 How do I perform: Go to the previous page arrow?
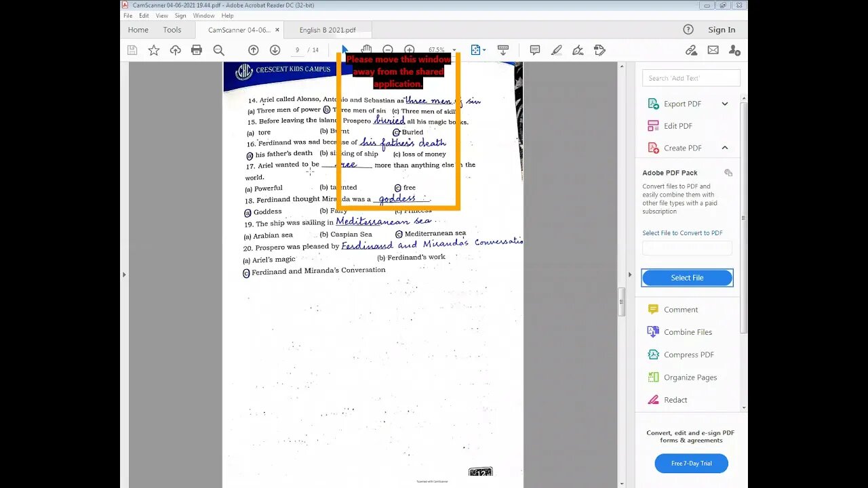click(x=254, y=50)
